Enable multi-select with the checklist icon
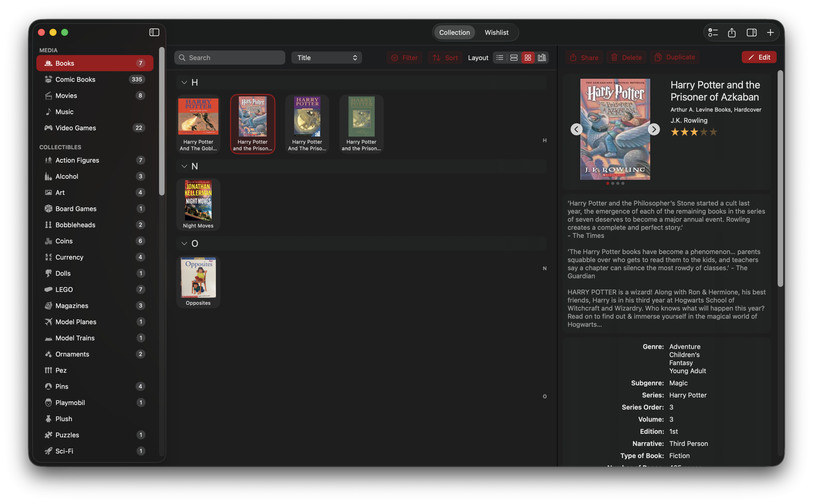 tap(713, 32)
